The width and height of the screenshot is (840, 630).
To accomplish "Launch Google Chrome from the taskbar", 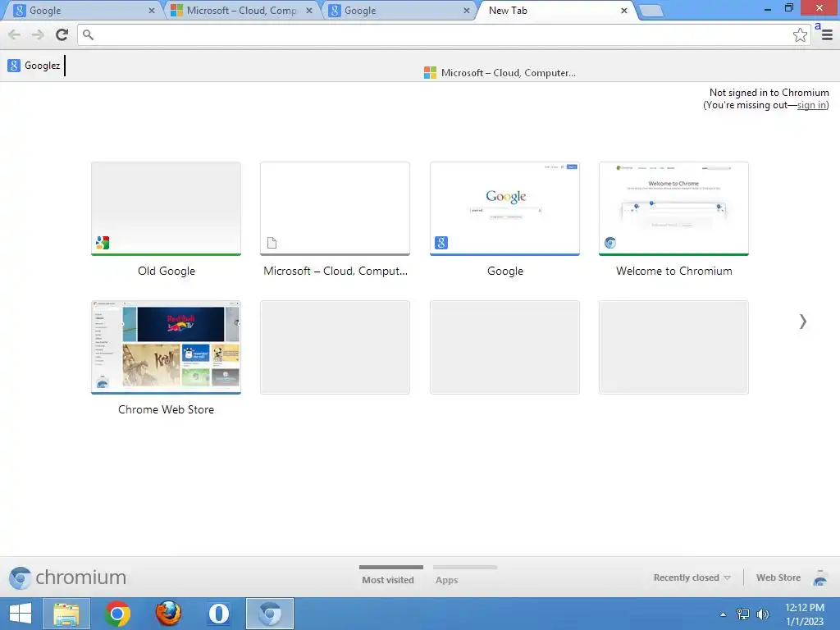I will [x=118, y=614].
